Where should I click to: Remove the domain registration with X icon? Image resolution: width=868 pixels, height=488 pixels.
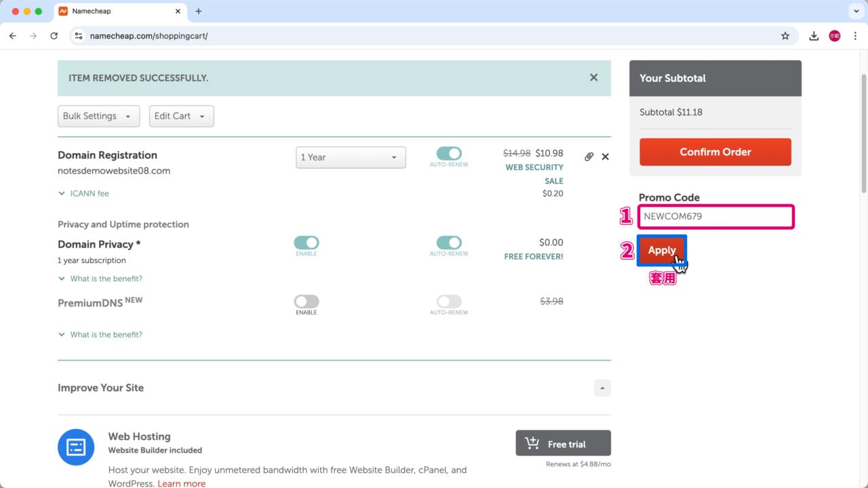coord(606,157)
